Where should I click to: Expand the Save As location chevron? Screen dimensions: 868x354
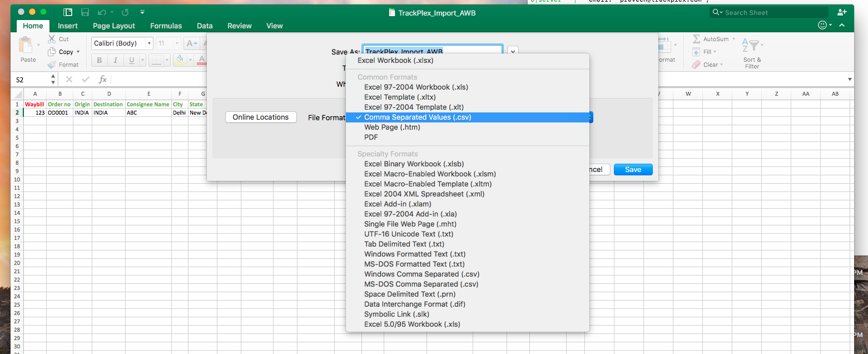513,51
